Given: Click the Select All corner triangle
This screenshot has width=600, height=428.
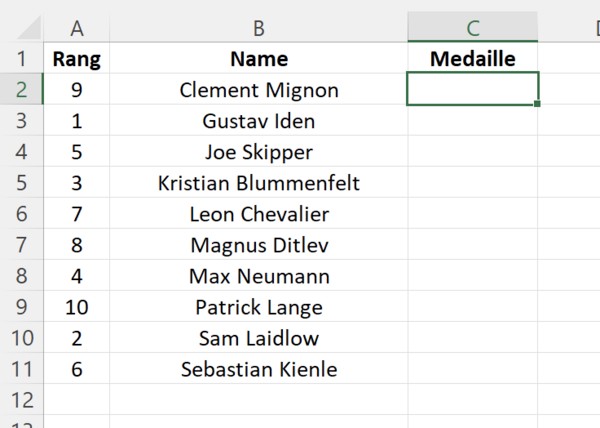Looking at the screenshot, I should [29, 27].
